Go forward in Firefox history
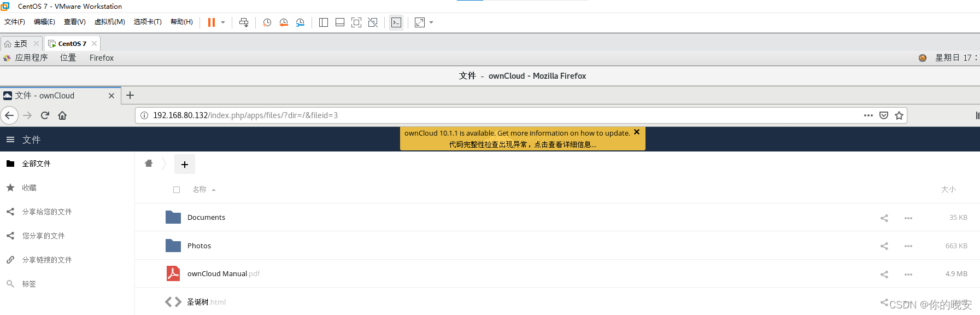 pyautogui.click(x=27, y=115)
